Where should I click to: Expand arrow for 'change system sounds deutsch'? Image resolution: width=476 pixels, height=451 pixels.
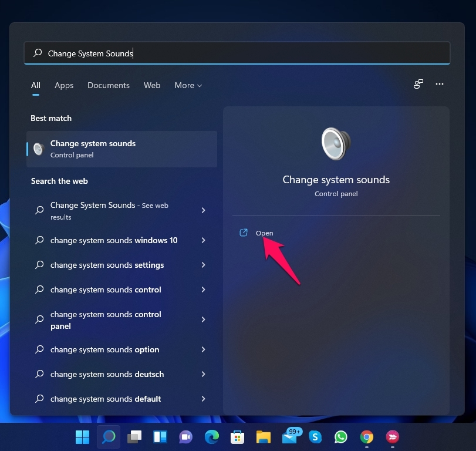coord(203,374)
